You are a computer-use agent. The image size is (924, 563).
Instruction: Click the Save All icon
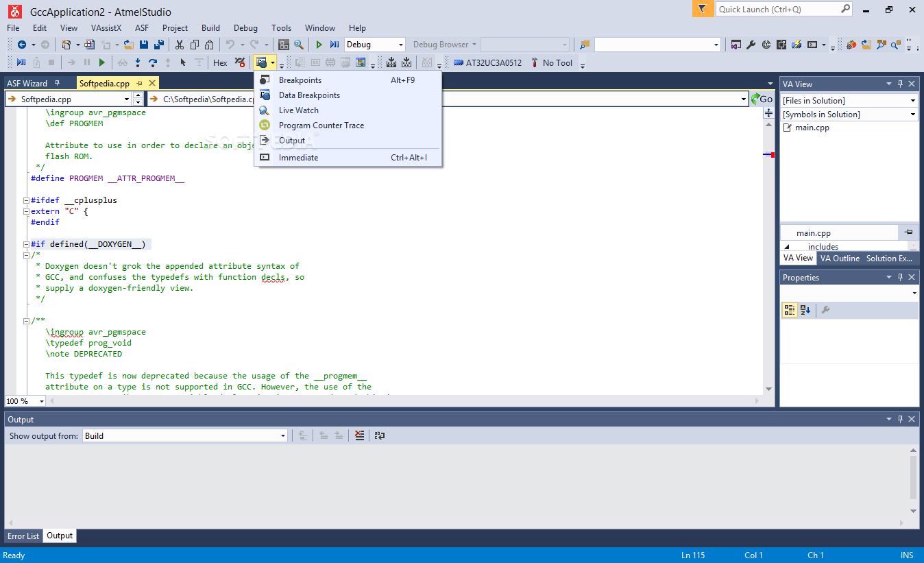click(159, 45)
